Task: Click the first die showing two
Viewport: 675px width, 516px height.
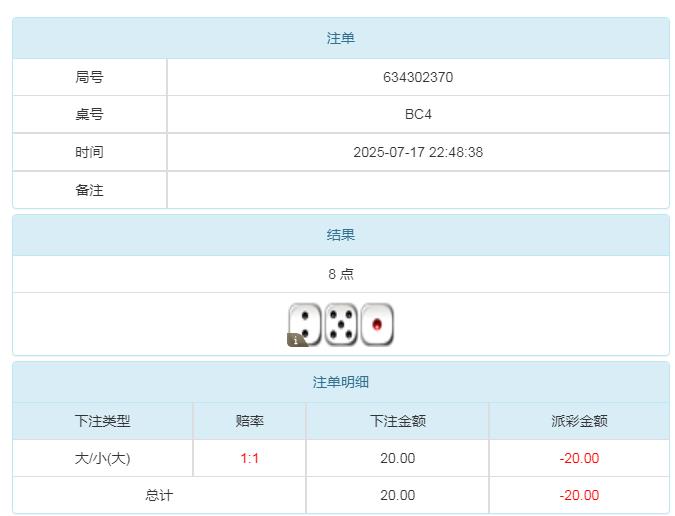Action: coord(305,323)
